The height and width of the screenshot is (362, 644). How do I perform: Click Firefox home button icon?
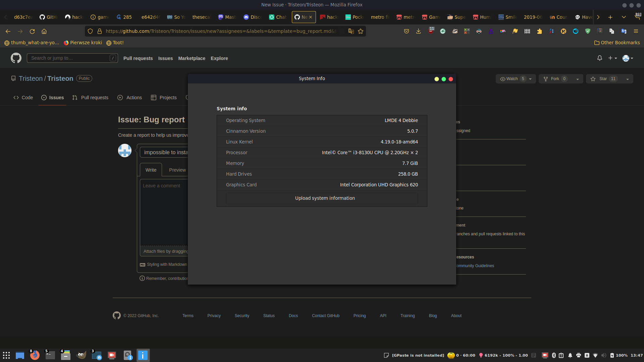44,31
